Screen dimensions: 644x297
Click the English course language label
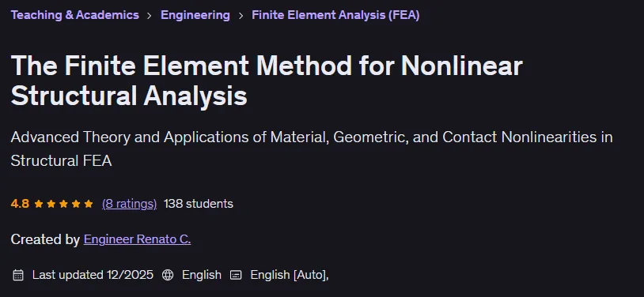coord(202,275)
